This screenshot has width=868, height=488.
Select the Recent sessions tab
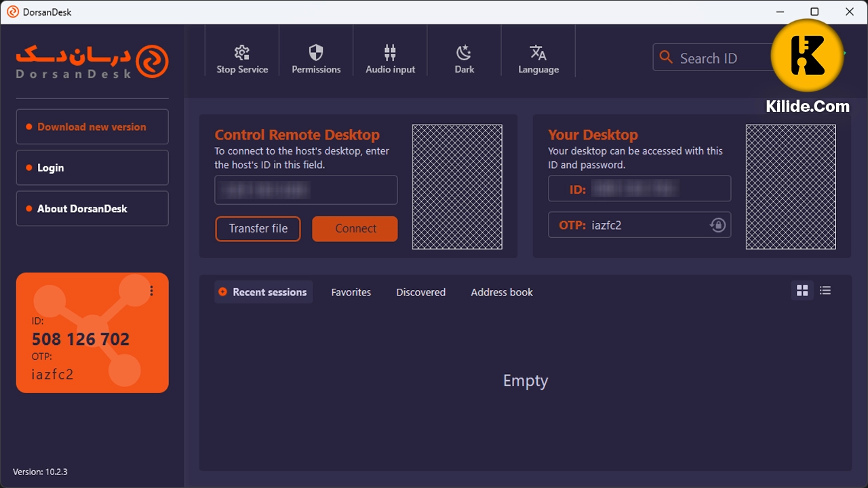point(263,292)
